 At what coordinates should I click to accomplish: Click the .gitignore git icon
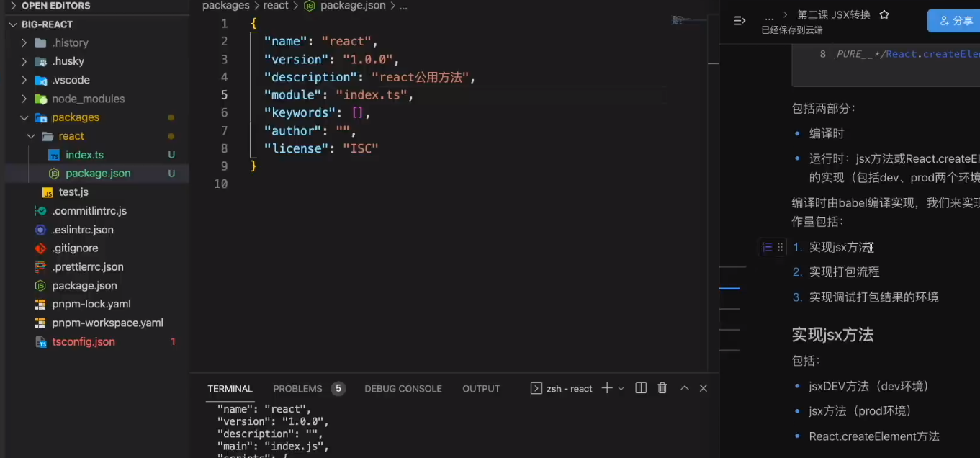click(x=41, y=248)
